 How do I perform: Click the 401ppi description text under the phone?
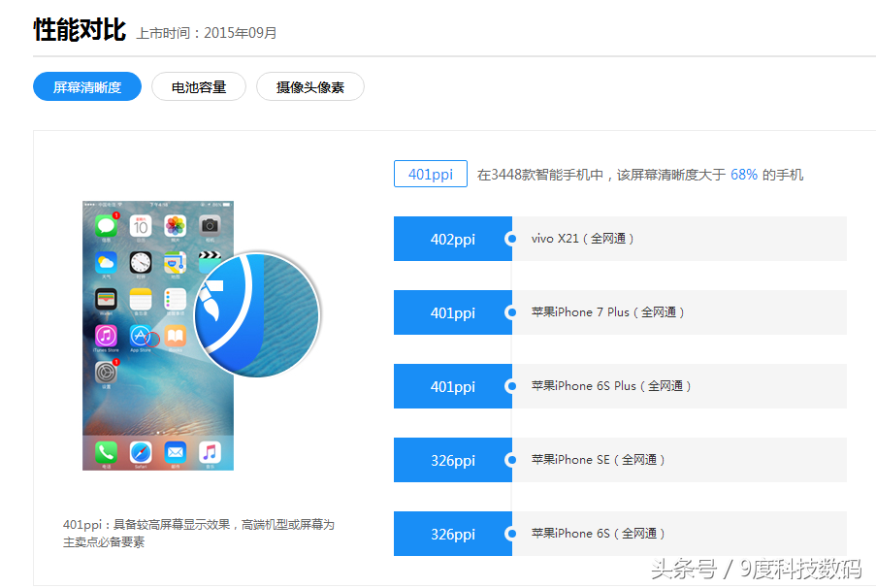198,534
